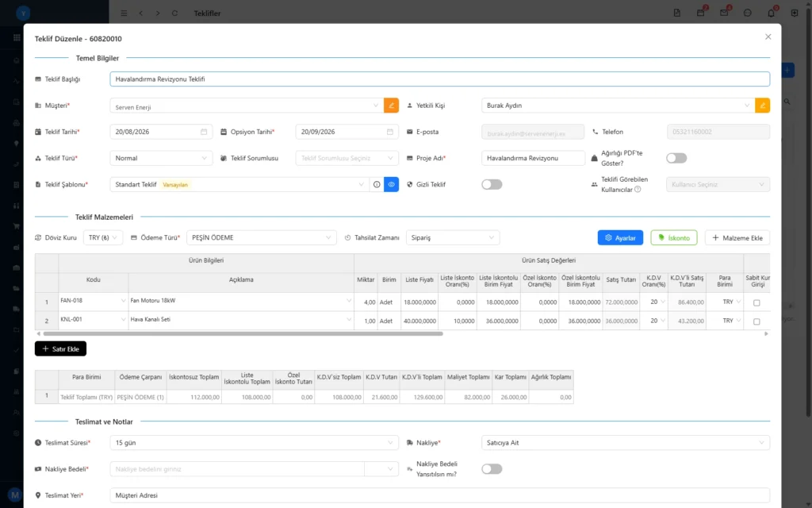Open the Tahsilat Zamanı dropdown
This screenshot has height=508, width=812.
453,238
